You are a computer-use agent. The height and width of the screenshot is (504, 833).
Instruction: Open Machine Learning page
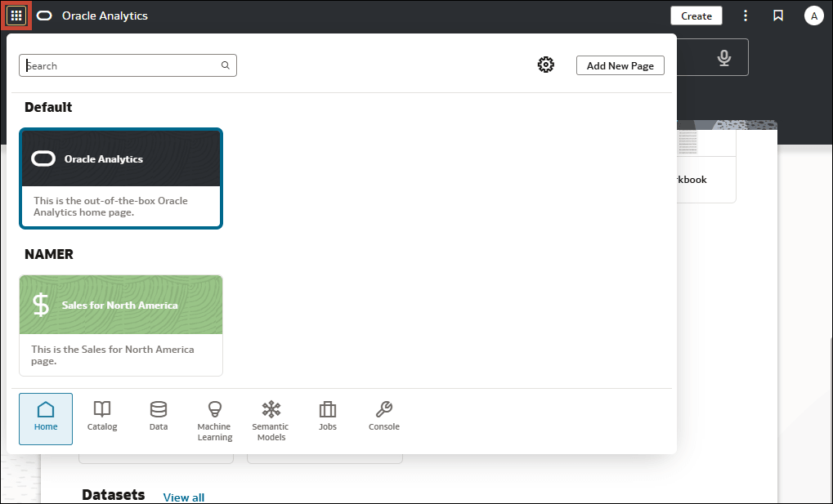tap(215, 421)
